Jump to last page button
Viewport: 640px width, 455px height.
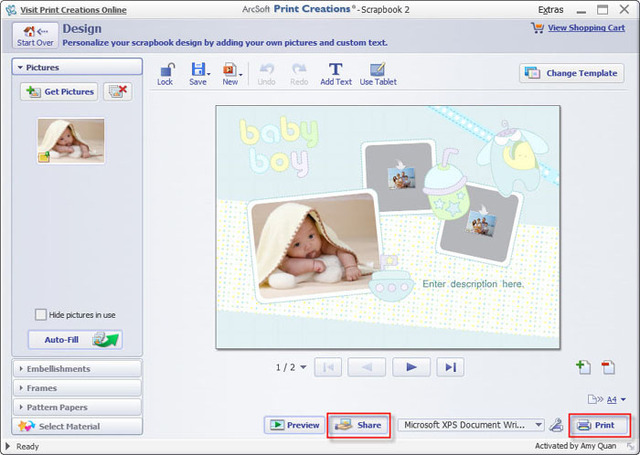pos(450,367)
